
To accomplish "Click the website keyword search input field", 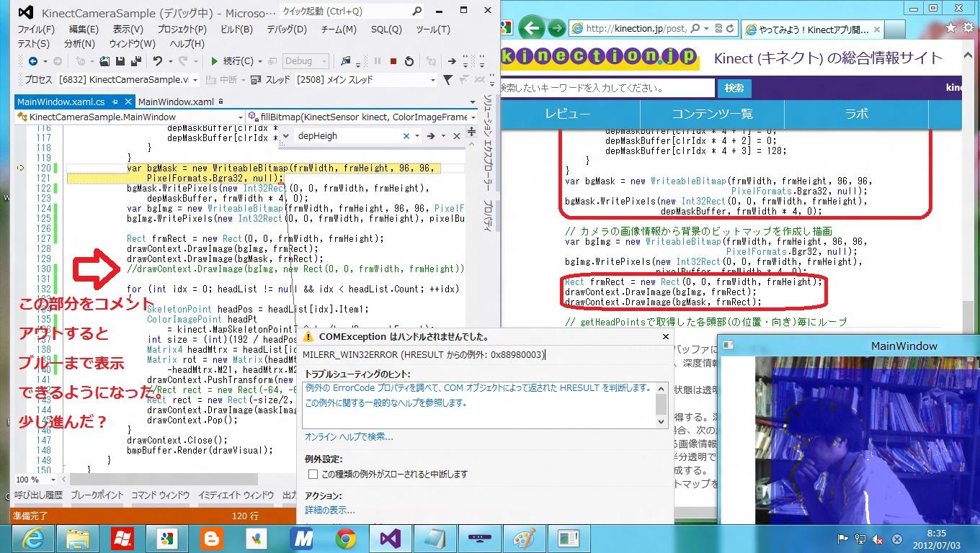I will (x=605, y=88).
